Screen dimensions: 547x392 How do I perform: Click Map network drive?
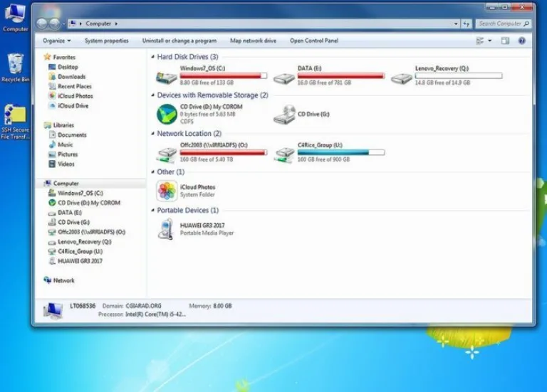[x=253, y=41]
